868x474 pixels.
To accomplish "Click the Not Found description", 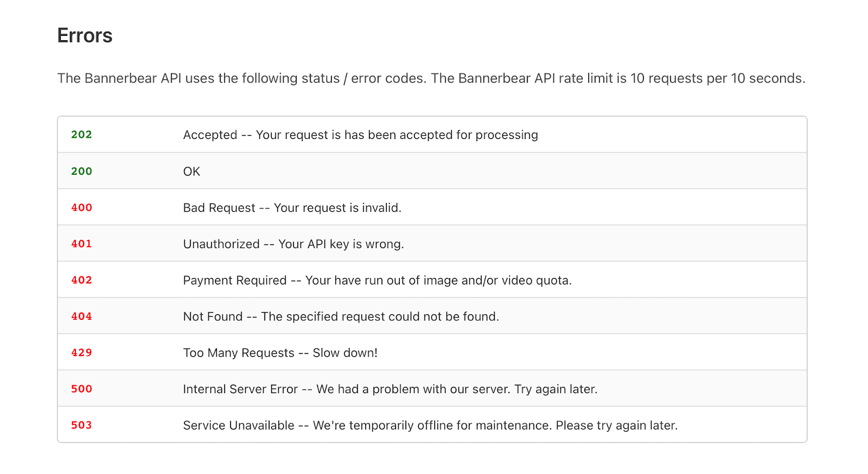I will pyautogui.click(x=341, y=317).
